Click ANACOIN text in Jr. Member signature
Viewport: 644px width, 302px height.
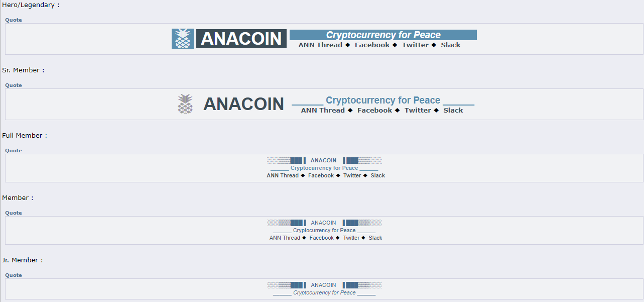tap(324, 285)
